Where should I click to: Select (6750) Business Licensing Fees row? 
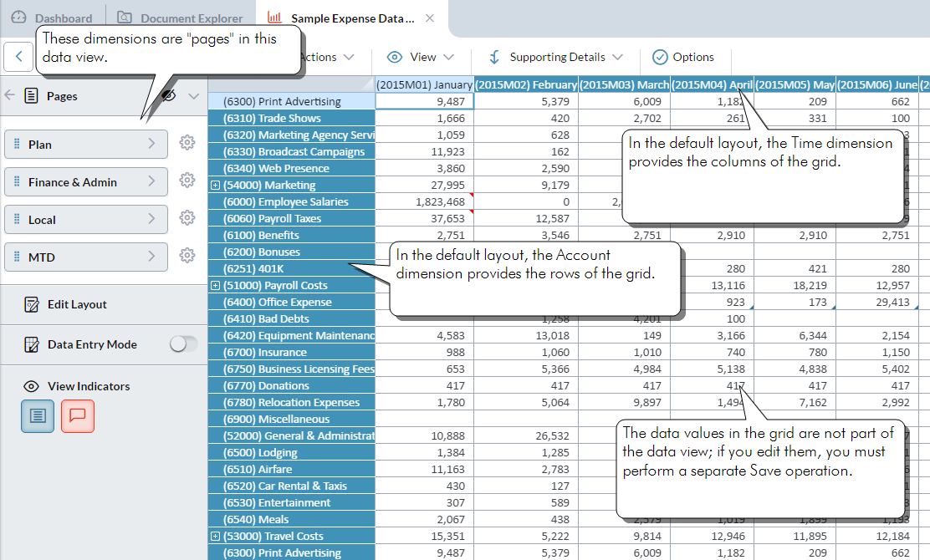click(x=292, y=369)
